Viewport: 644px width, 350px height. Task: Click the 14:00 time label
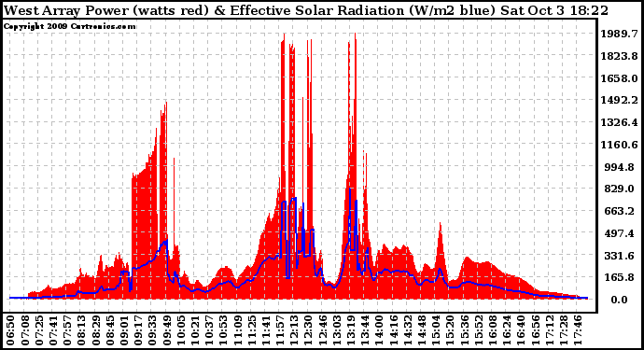[x=380, y=329]
